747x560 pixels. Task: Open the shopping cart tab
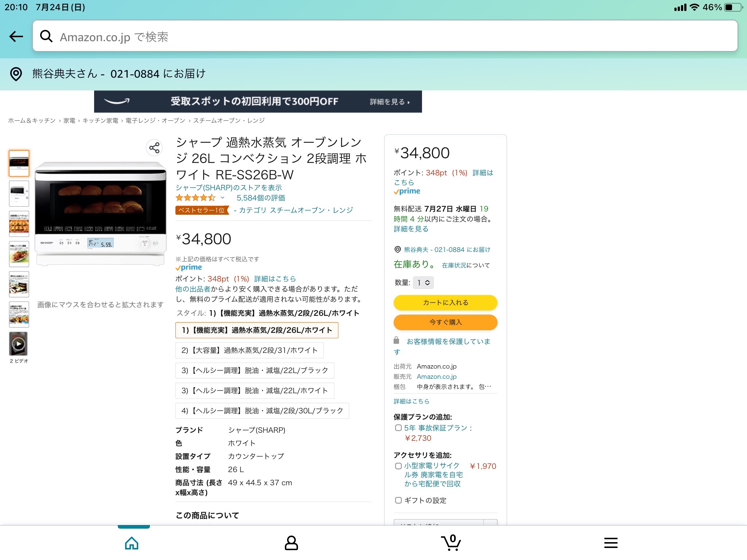point(452,542)
